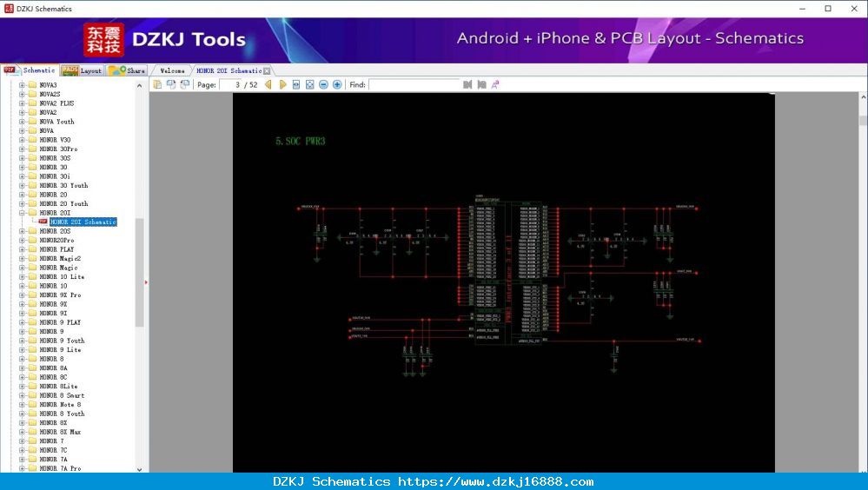Click the Page number input field
Viewport: 868px width, 490px height.
coord(231,85)
